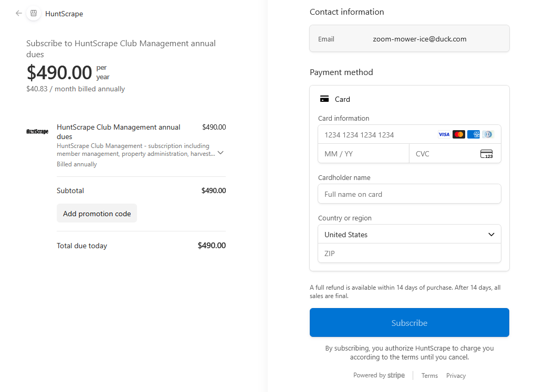Viewport: 535px width, 392px height.
Task: Open the Privacy link
Action: (x=455, y=375)
